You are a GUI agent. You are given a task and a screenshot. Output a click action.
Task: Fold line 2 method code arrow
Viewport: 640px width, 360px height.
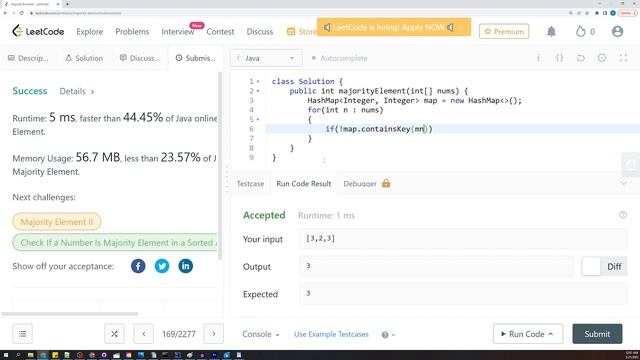258,91
